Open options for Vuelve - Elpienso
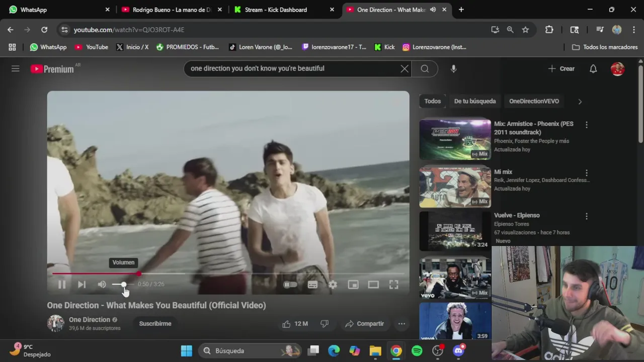The height and width of the screenshot is (362, 644). [x=586, y=216]
